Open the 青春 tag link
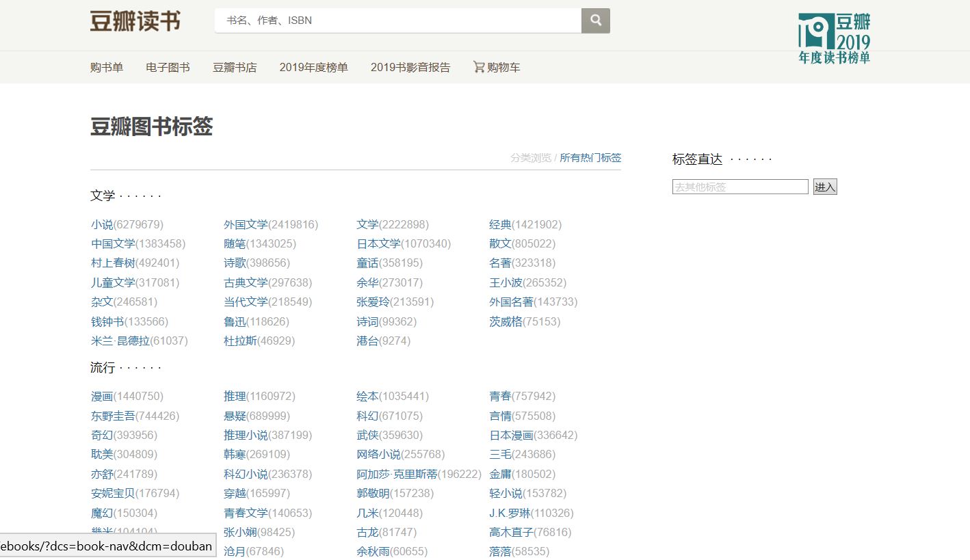Viewport: 970px width, 560px height. [500, 396]
